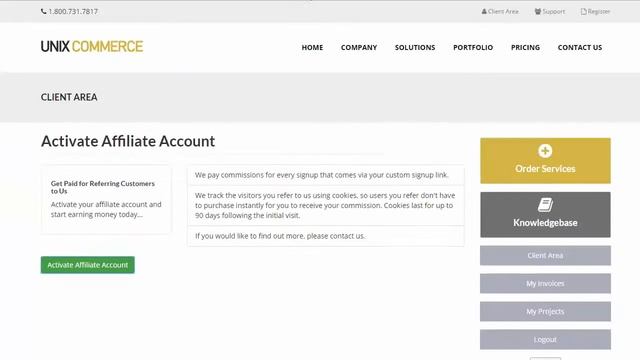Click 'If you would like to find out more' row
The height and width of the screenshot is (360, 640).
[326, 236]
